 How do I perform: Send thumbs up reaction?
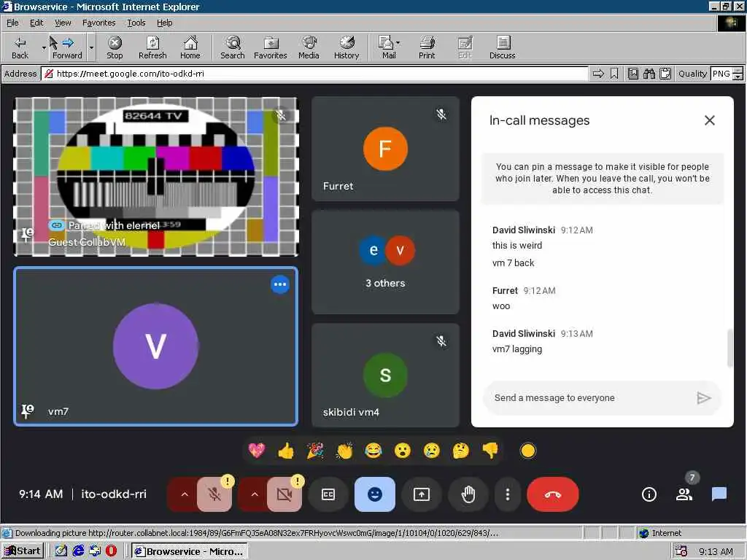286,451
